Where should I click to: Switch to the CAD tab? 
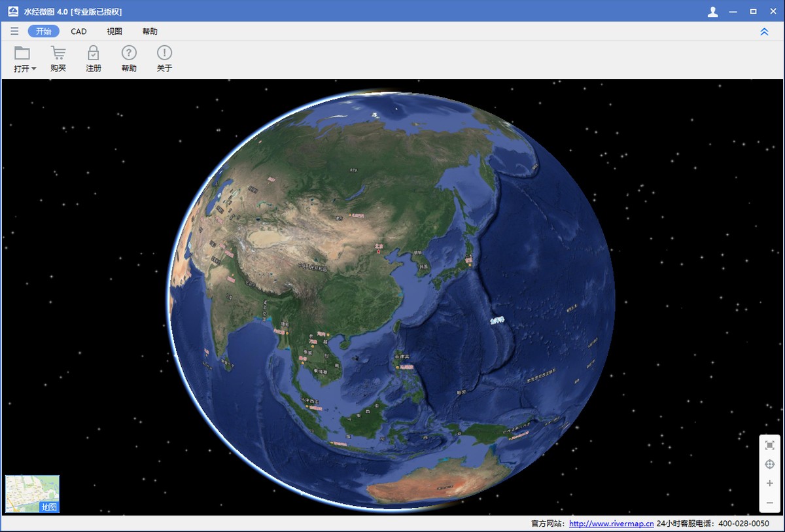78,31
